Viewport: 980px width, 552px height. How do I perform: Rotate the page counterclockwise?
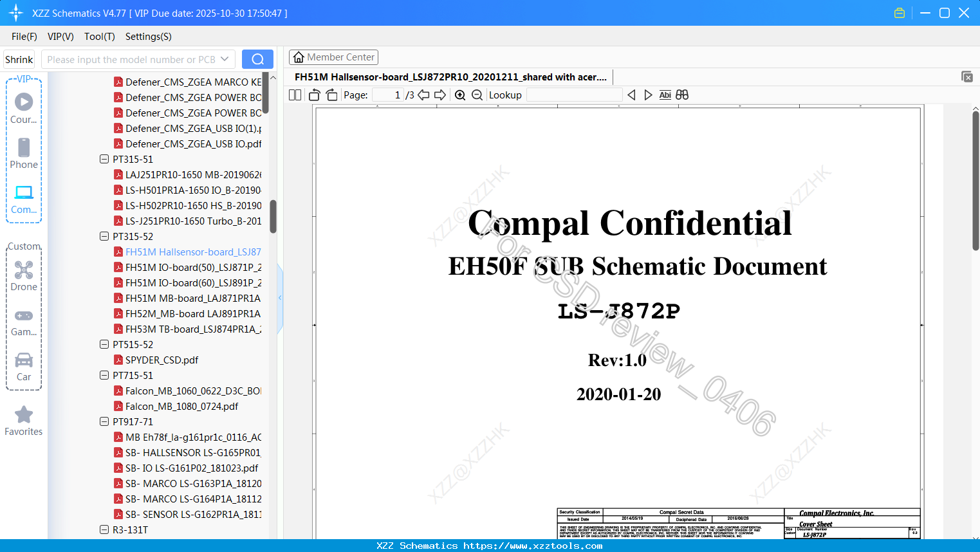tap(315, 95)
